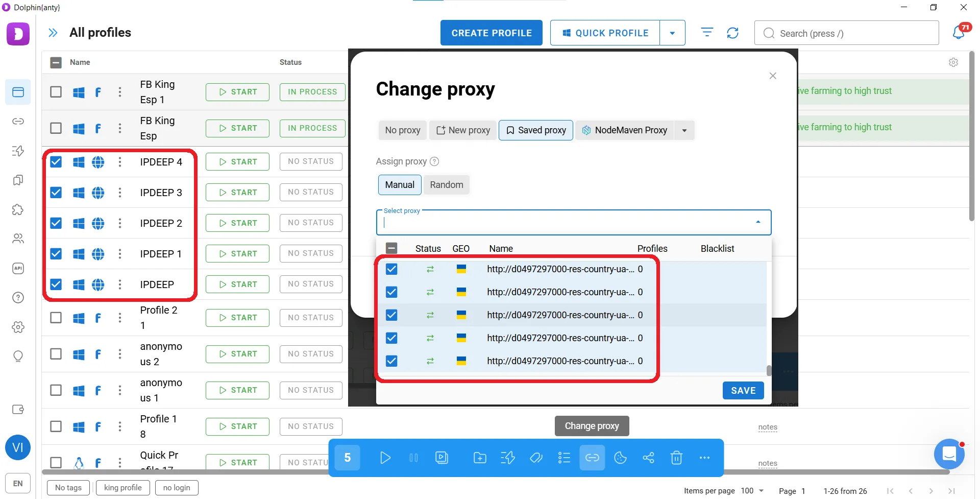Viewport: 980px width, 499px height.
Task: Focus the Search profiles field
Action: click(x=846, y=33)
